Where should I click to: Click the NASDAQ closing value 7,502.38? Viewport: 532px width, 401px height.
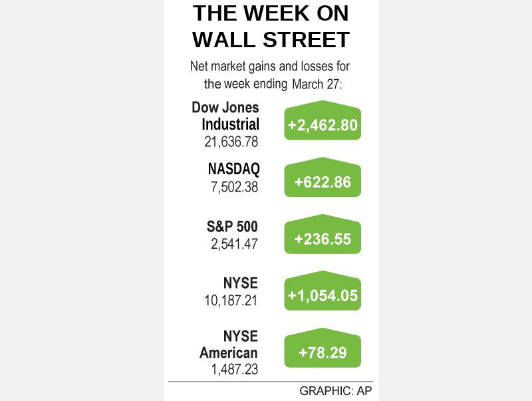[x=235, y=188]
